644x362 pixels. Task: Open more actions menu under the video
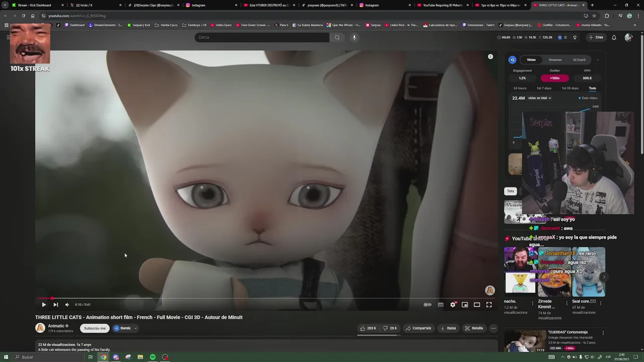(494, 328)
